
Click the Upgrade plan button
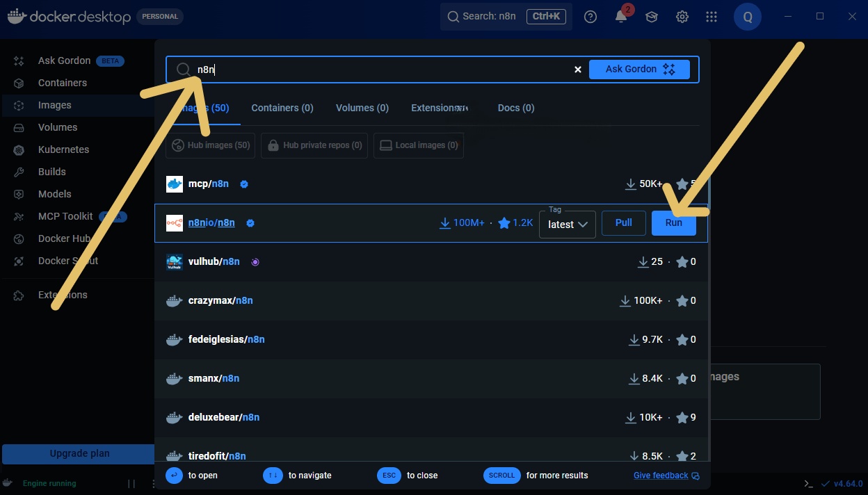point(79,454)
